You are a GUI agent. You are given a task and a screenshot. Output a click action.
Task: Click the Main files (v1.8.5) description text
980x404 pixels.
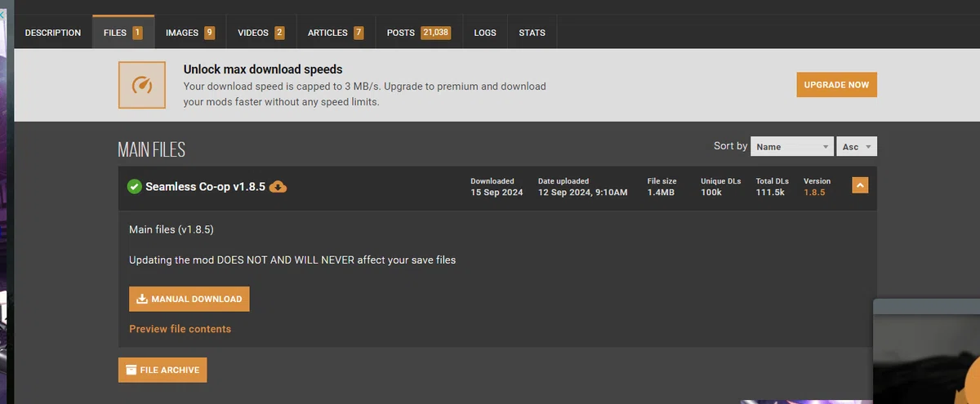pos(171,229)
